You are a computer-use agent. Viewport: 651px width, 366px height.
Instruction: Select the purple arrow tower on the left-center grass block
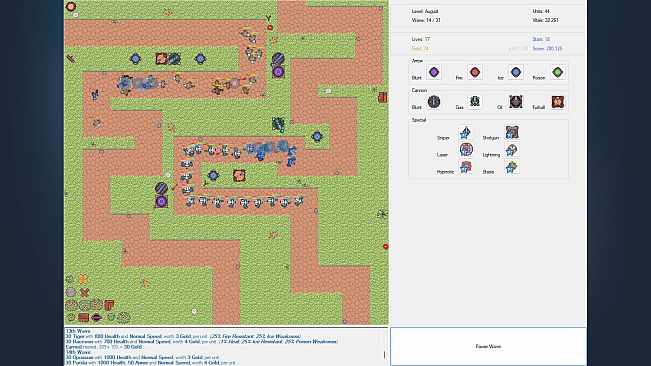161,202
